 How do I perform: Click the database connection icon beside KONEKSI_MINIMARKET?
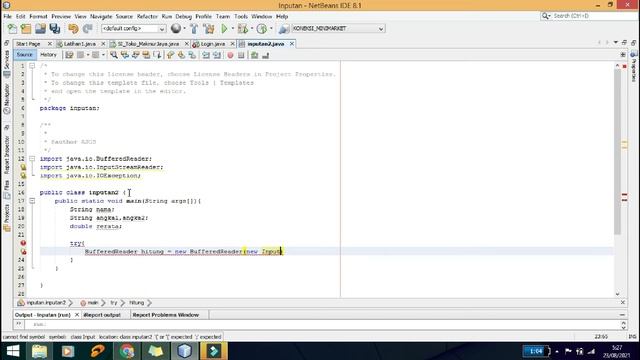click(x=284, y=29)
